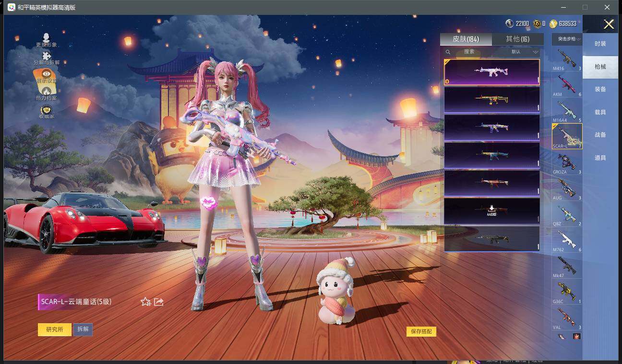Open the 道具 category tab

point(600,158)
